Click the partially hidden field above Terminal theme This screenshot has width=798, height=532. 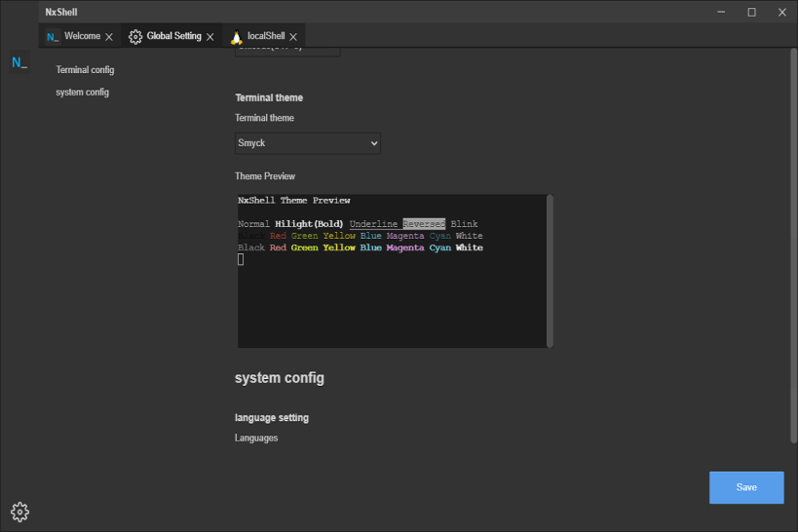click(287, 52)
